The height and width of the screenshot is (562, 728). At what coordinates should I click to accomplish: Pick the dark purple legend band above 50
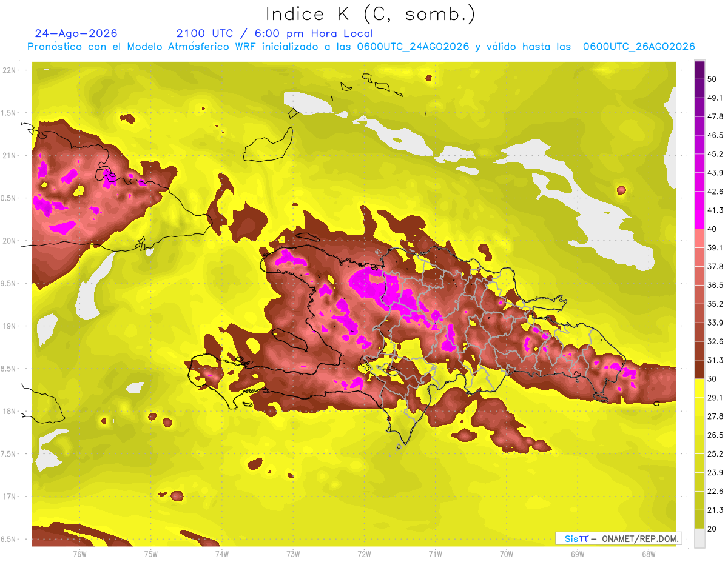pos(700,70)
